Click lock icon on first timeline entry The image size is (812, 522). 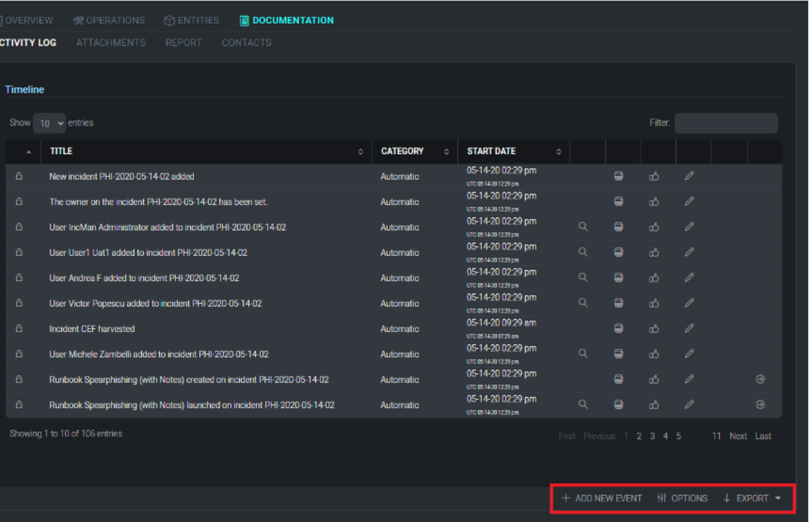point(19,177)
